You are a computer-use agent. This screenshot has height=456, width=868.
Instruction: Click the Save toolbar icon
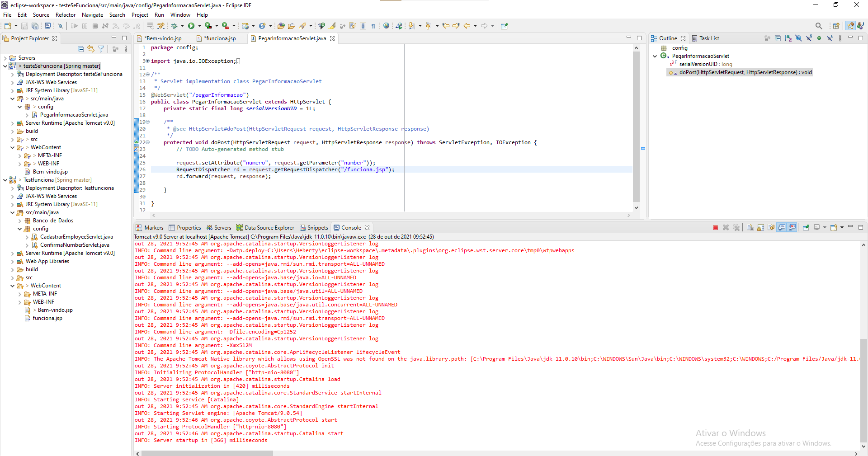[24, 26]
